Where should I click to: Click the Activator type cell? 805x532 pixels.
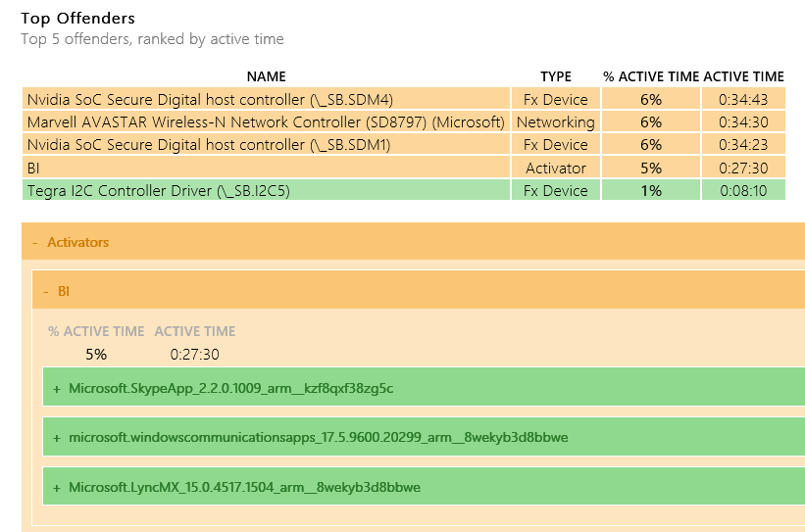click(556, 168)
